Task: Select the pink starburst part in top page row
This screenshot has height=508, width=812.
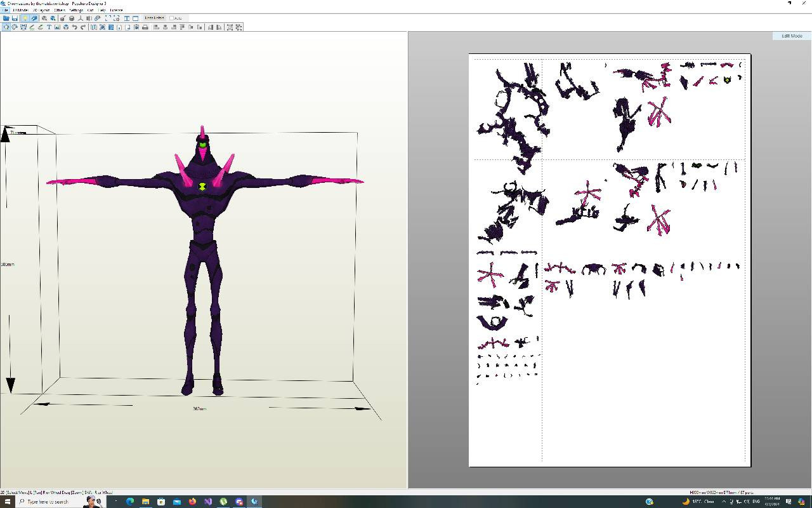Action: [x=658, y=112]
